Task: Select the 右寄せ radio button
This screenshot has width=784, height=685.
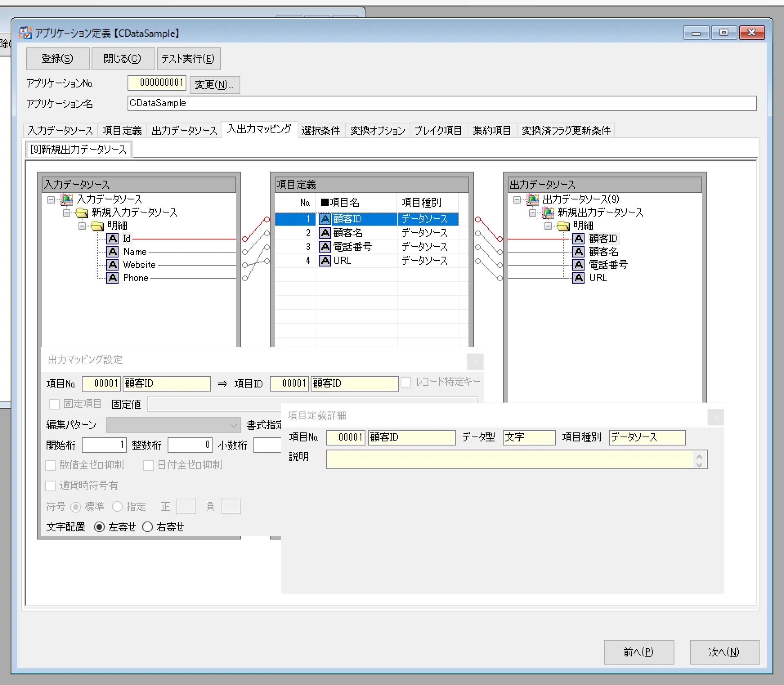Action: click(148, 527)
